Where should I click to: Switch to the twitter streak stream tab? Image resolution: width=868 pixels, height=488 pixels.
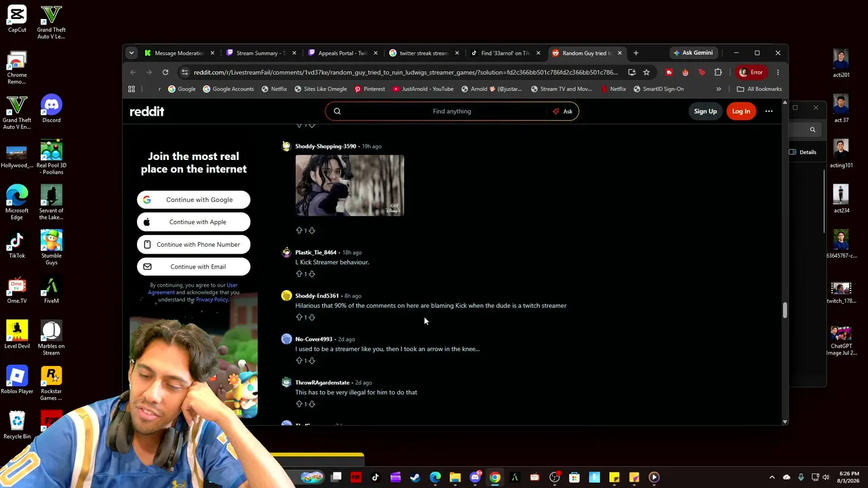click(423, 53)
